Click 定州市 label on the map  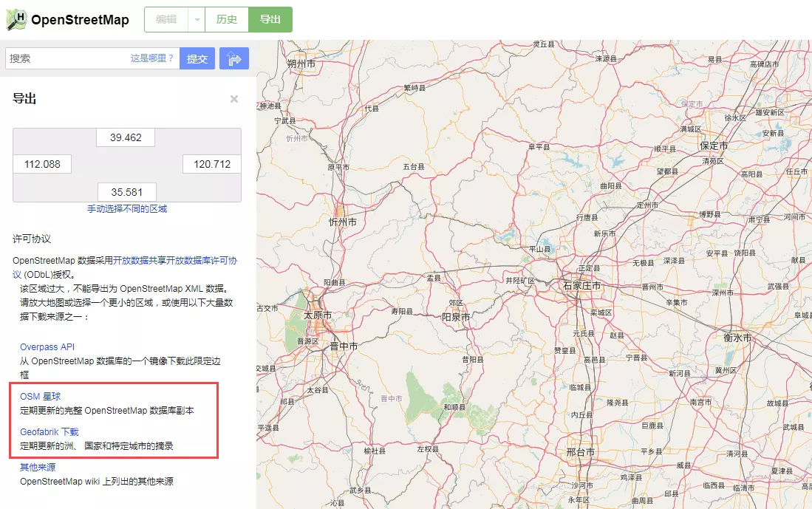[x=648, y=205]
